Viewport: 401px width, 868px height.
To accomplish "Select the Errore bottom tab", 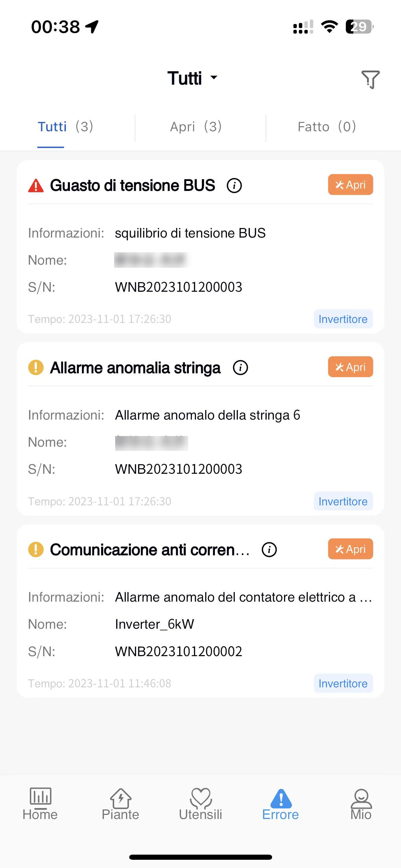I will coord(281,804).
